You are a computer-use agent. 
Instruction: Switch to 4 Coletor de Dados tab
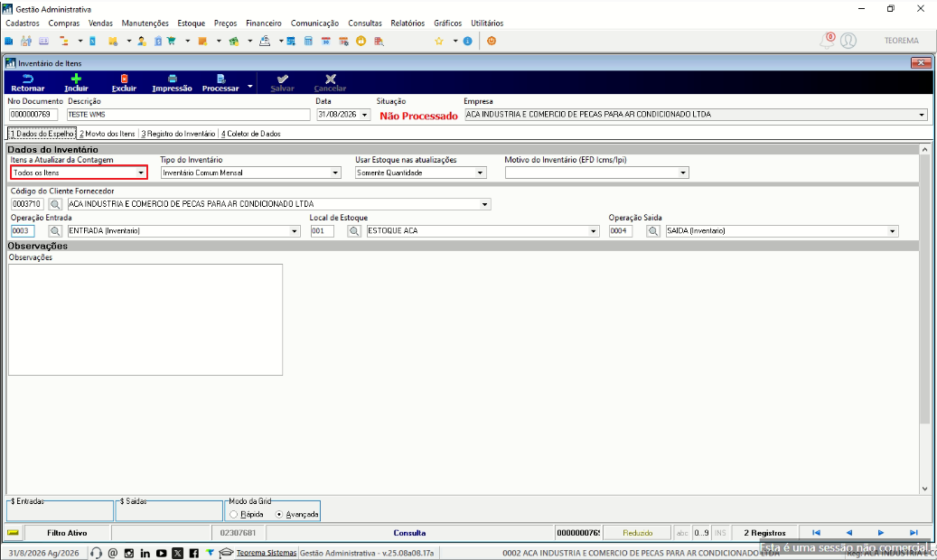pos(251,134)
